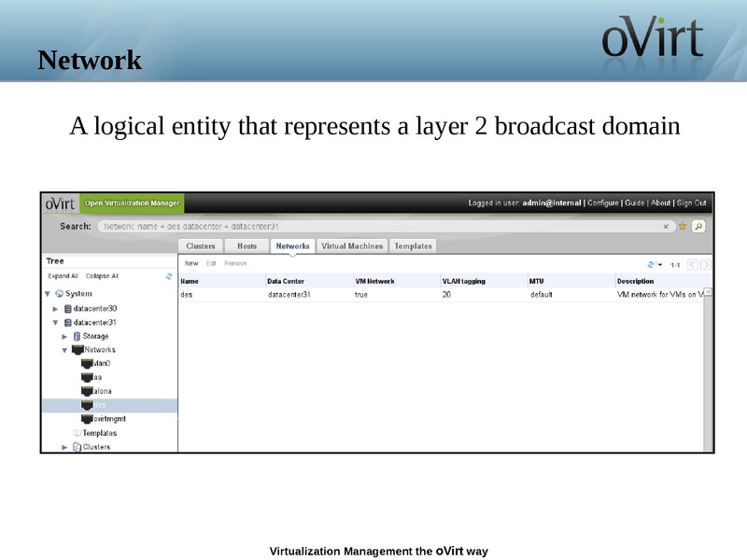Click Open Virtualization Manager green banner
The width and height of the screenshot is (747, 560).
pyautogui.click(x=132, y=203)
